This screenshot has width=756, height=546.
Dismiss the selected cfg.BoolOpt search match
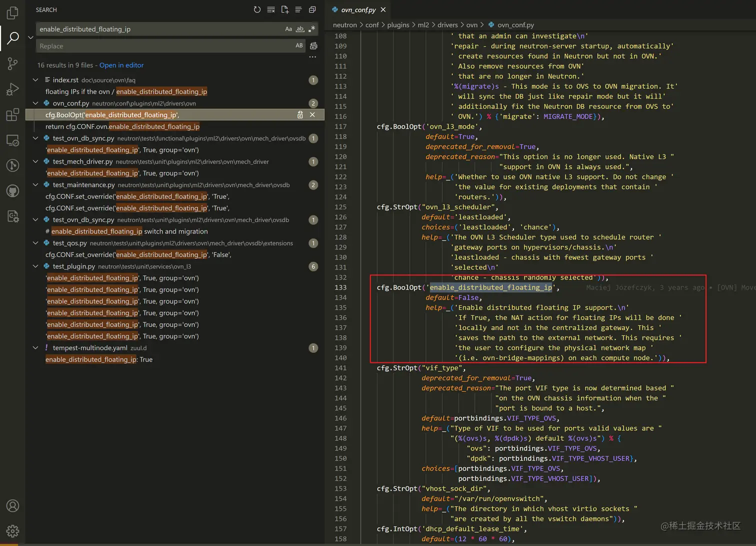pos(312,115)
